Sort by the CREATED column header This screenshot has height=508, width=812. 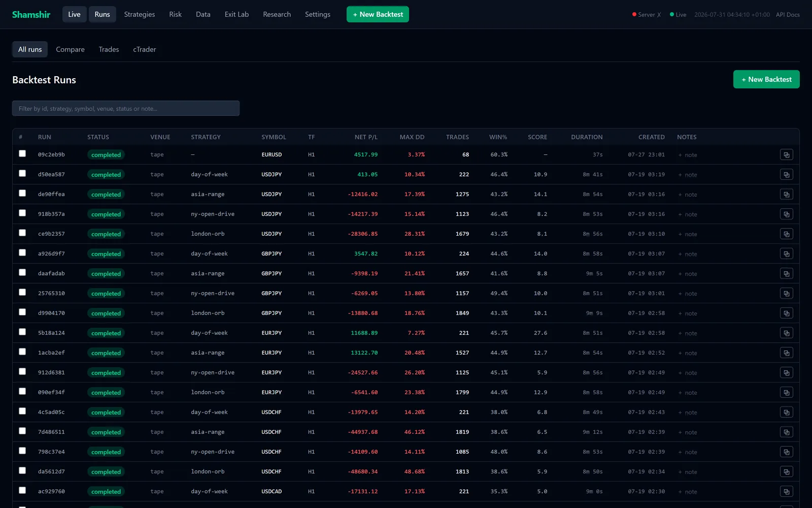pos(652,137)
